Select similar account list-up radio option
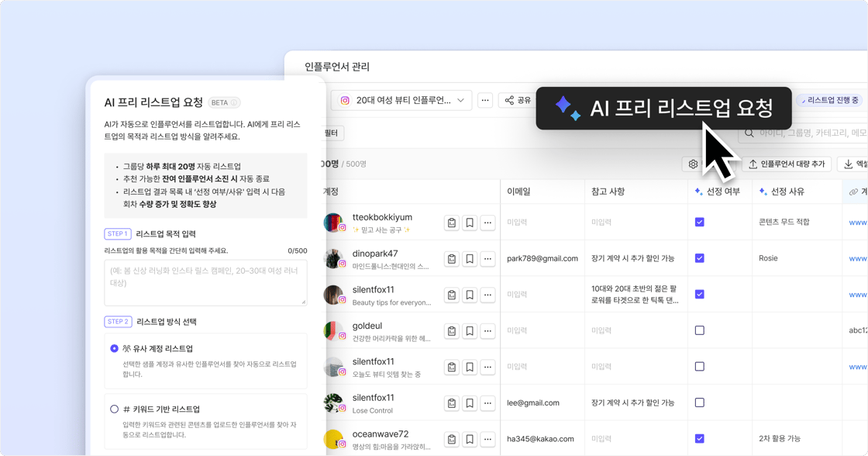The height and width of the screenshot is (456, 868). (114, 349)
